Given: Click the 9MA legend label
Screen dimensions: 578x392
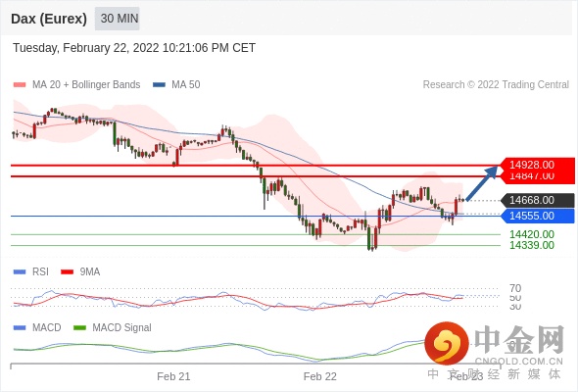Looking at the screenshot, I should [90, 272].
